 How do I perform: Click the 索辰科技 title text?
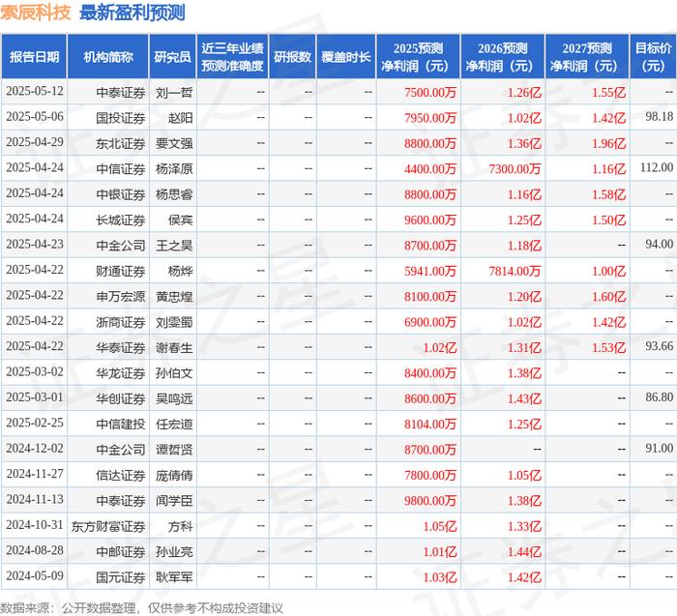pos(35,12)
